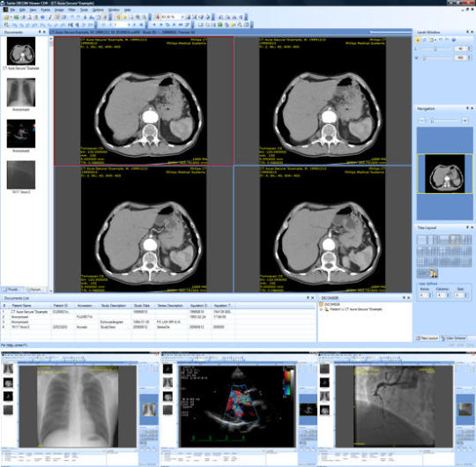Click the green round icon in the second toolbar
476x467 pixels.
pos(219,25)
